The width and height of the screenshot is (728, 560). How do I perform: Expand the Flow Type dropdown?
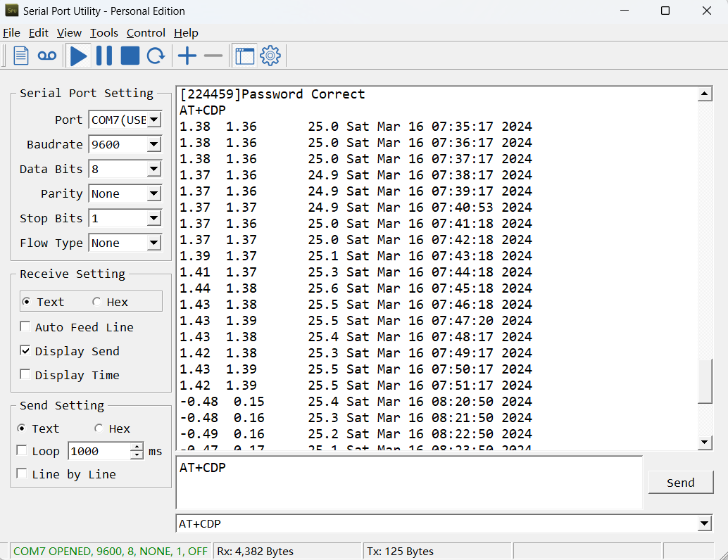154,243
